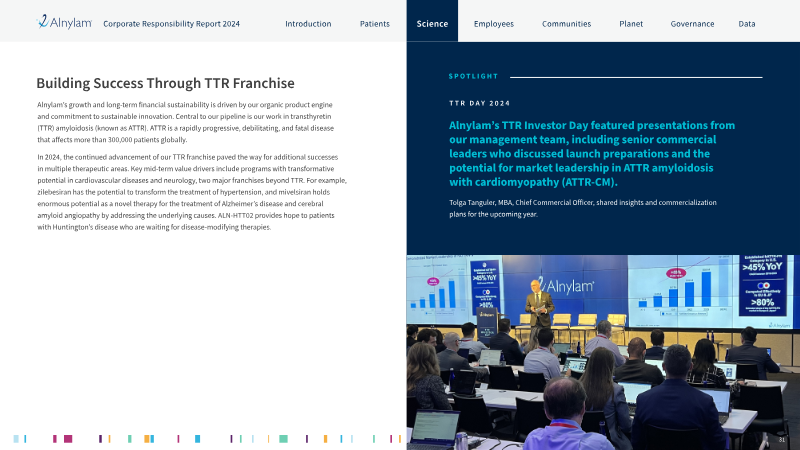This screenshot has height=450, width=800.
Task: Click the 'TTR DAY 2024' subheading
Action: click(x=480, y=103)
